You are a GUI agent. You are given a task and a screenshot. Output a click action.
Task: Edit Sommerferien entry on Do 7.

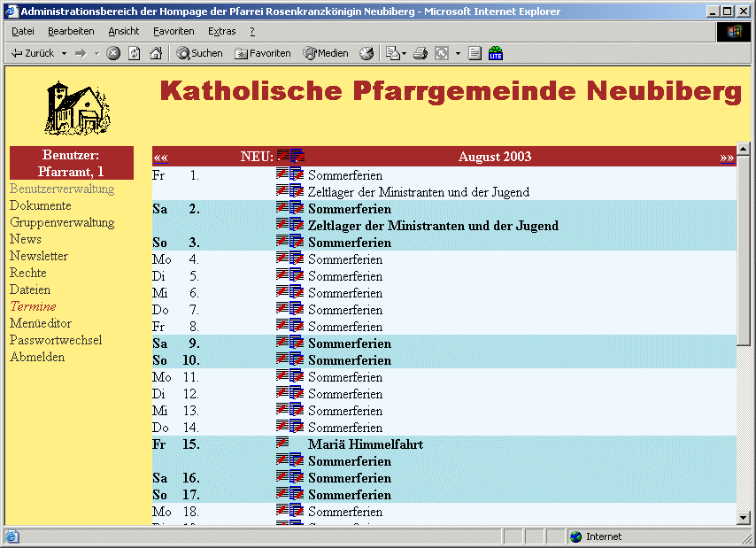pyautogui.click(x=282, y=308)
